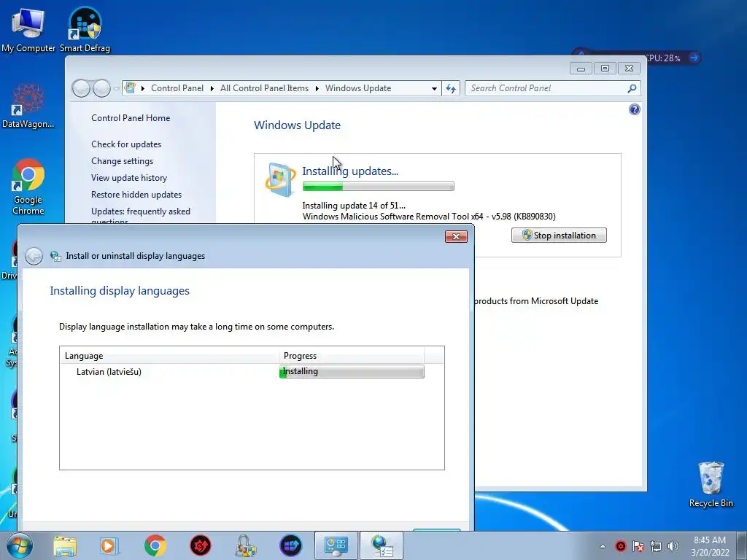Launch the Google Chrome desktop shortcut
747x560 pixels.
pos(28,187)
